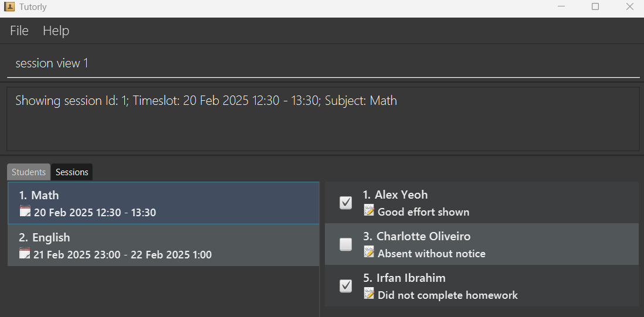Open the Help menu
The width and height of the screenshot is (644, 317).
coord(56,30)
